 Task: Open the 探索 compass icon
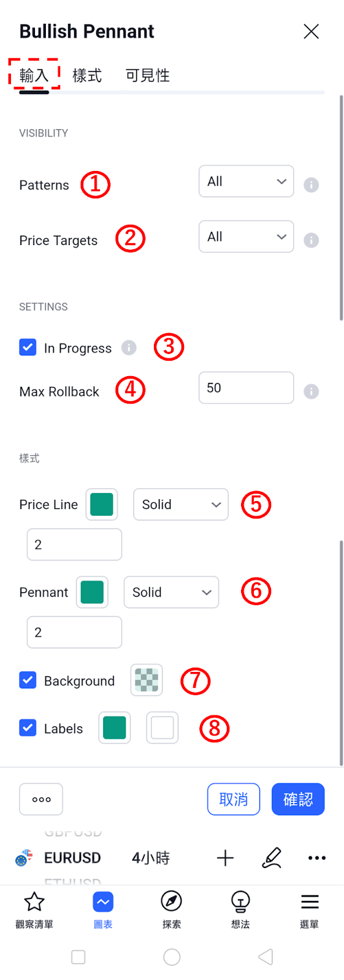172,902
